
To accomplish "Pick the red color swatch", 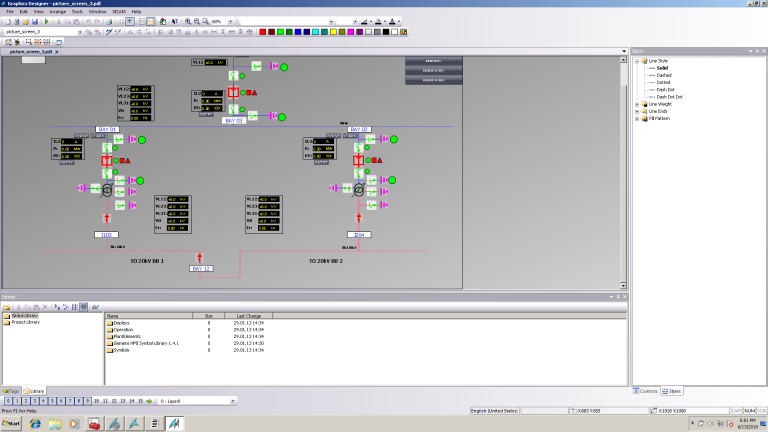I will [261, 31].
